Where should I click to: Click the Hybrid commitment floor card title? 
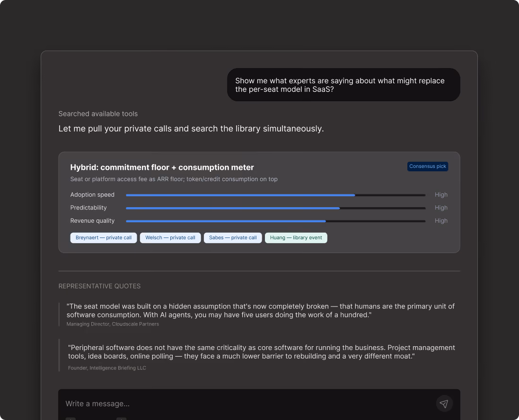(162, 167)
